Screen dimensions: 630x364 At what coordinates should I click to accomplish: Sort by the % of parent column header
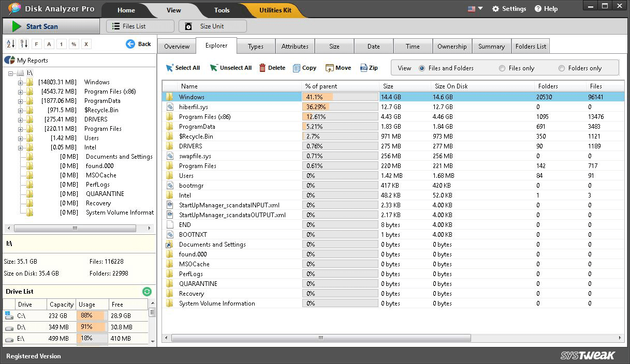[x=340, y=86]
